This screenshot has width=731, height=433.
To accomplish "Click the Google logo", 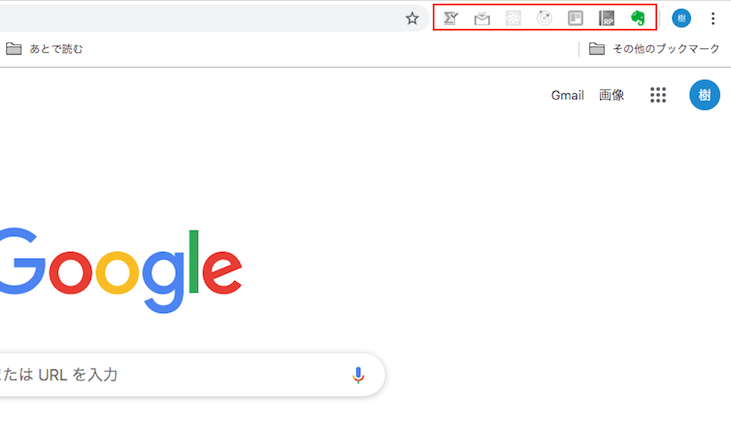I will [120, 270].
